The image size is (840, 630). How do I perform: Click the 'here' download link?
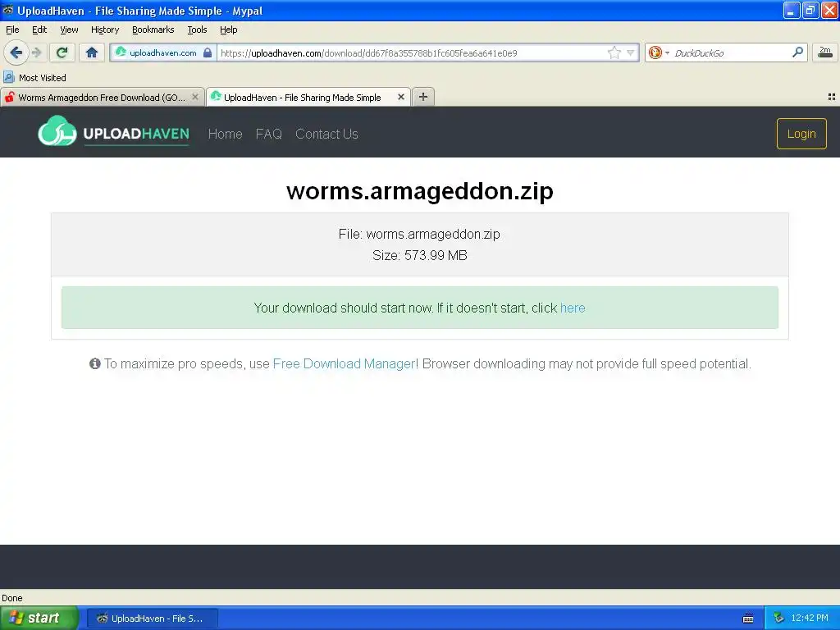[x=573, y=308]
